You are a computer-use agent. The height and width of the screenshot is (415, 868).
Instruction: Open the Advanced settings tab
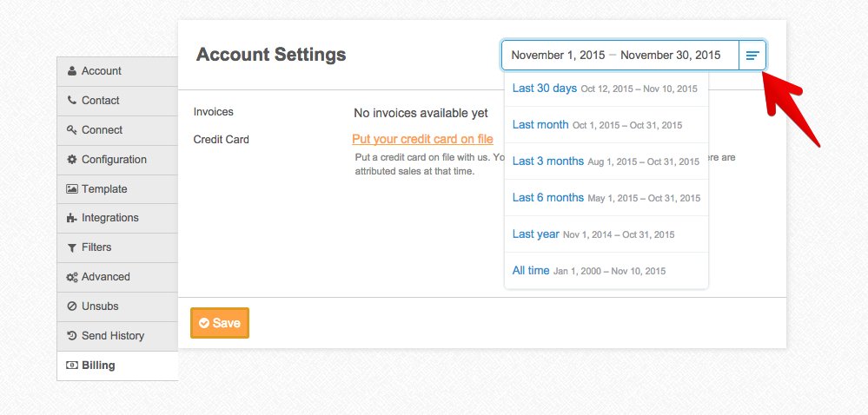[106, 277]
